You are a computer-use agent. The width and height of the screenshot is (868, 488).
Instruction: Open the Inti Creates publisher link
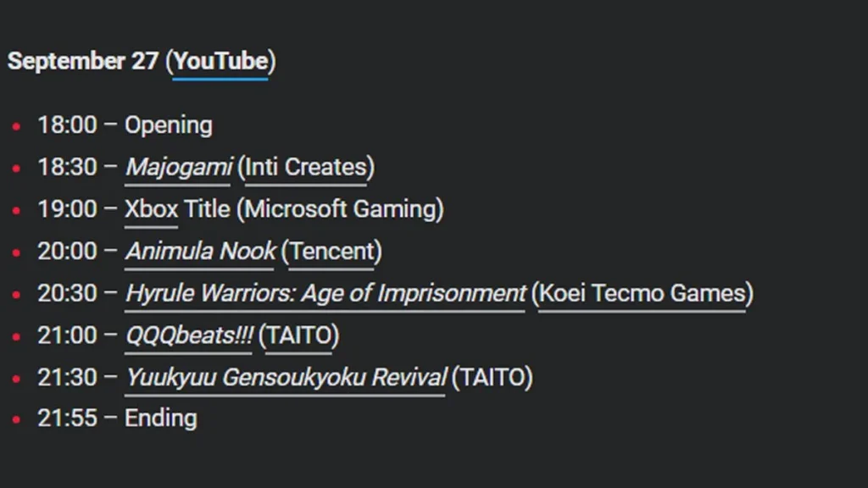(x=305, y=167)
